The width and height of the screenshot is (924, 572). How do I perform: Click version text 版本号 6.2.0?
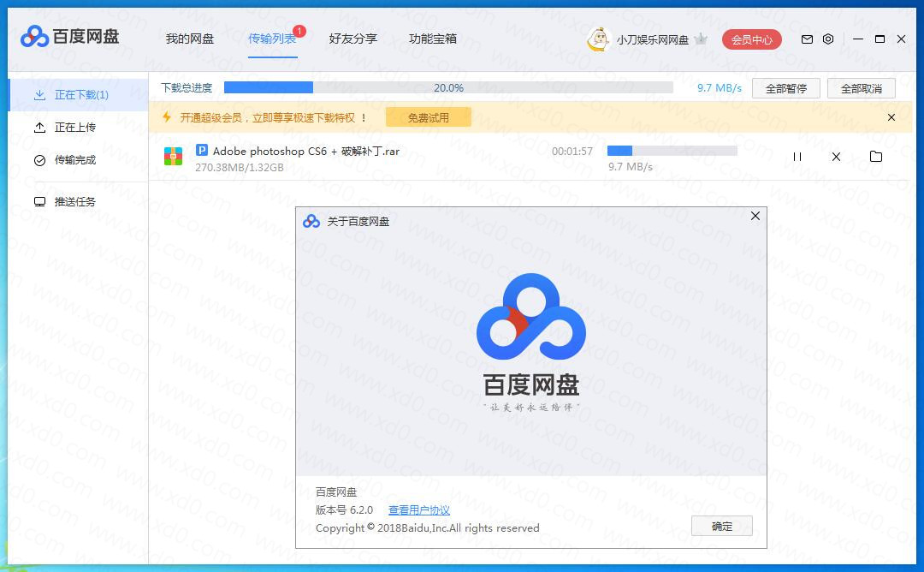[345, 510]
